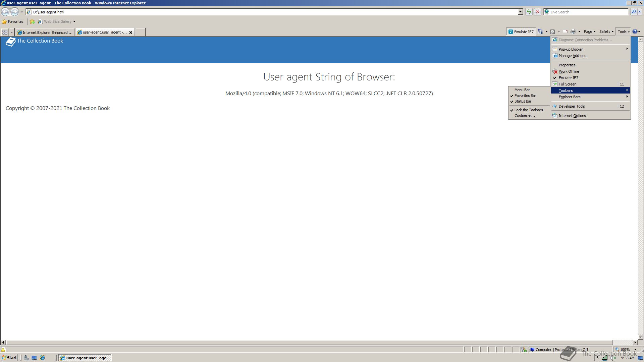Open the Windows Start menu

click(x=9, y=358)
